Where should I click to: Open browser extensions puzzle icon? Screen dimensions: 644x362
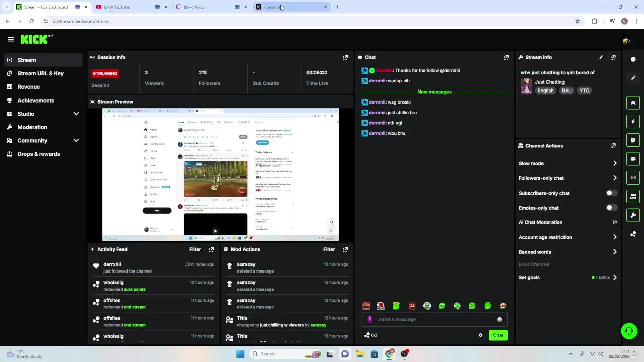coord(595,21)
